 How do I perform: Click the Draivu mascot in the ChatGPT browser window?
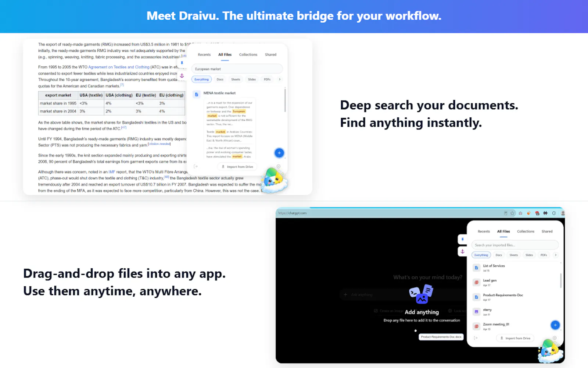551,351
